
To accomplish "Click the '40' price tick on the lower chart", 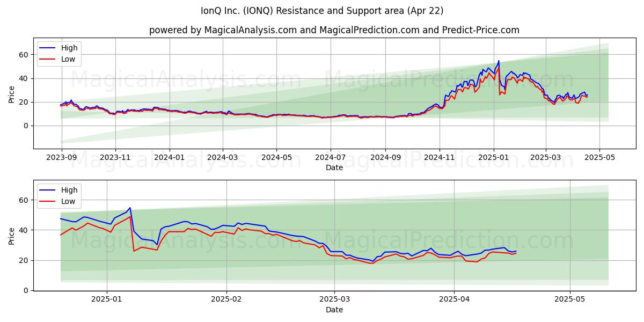I will pyautogui.click(x=24, y=230).
